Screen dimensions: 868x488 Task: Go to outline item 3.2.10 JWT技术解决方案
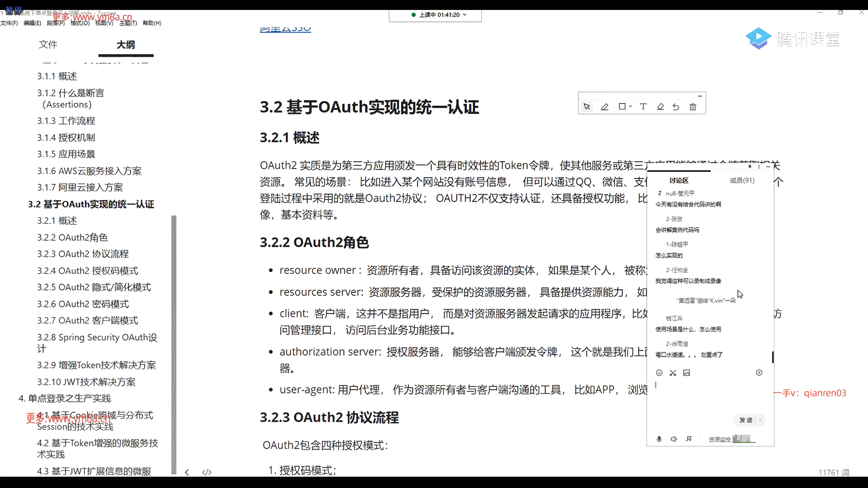tap(86, 382)
